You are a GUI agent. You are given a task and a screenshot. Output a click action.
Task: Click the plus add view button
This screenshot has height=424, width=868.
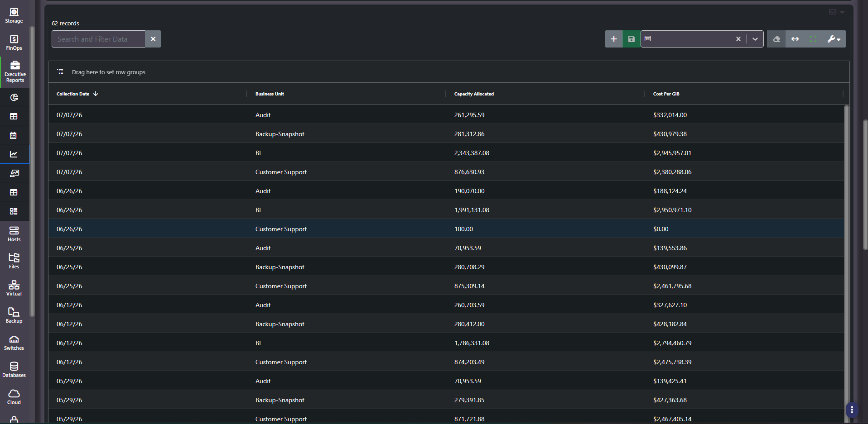(x=613, y=39)
